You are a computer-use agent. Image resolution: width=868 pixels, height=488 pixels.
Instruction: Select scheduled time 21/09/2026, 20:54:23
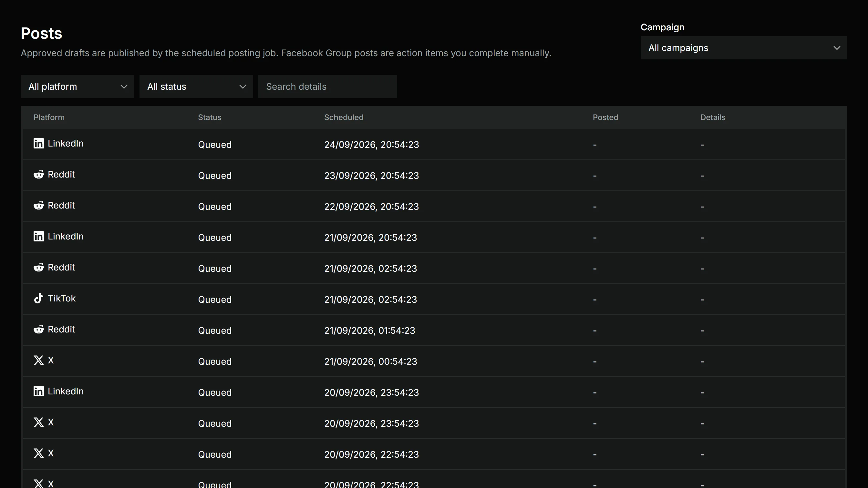tap(371, 238)
